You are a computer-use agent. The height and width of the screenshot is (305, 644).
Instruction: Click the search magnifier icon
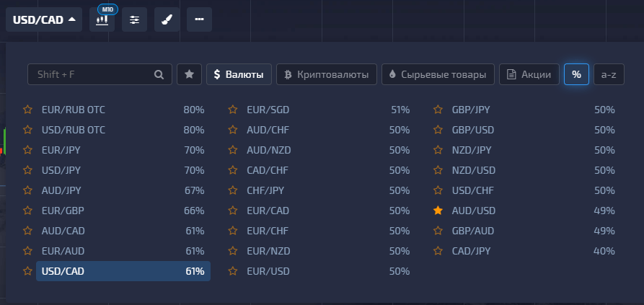(x=159, y=74)
